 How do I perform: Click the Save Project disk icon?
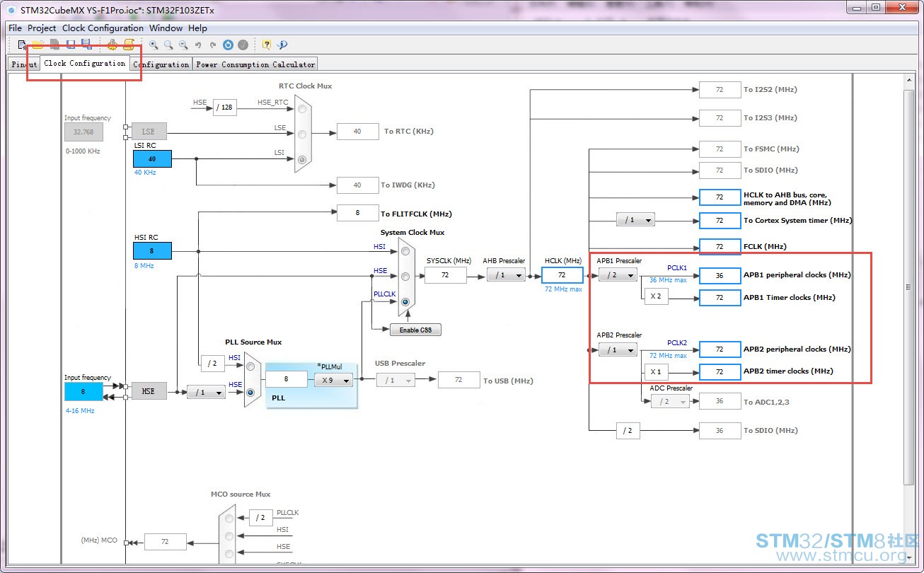point(70,45)
